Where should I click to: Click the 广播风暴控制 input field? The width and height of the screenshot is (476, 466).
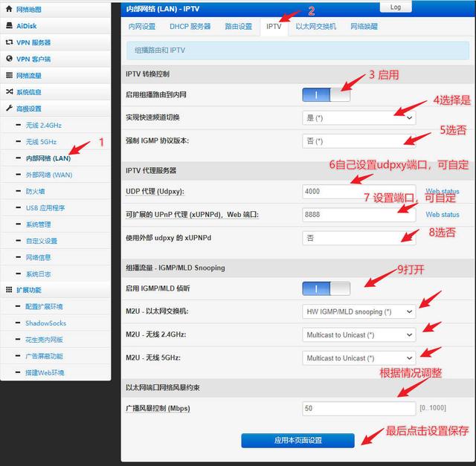(x=359, y=409)
